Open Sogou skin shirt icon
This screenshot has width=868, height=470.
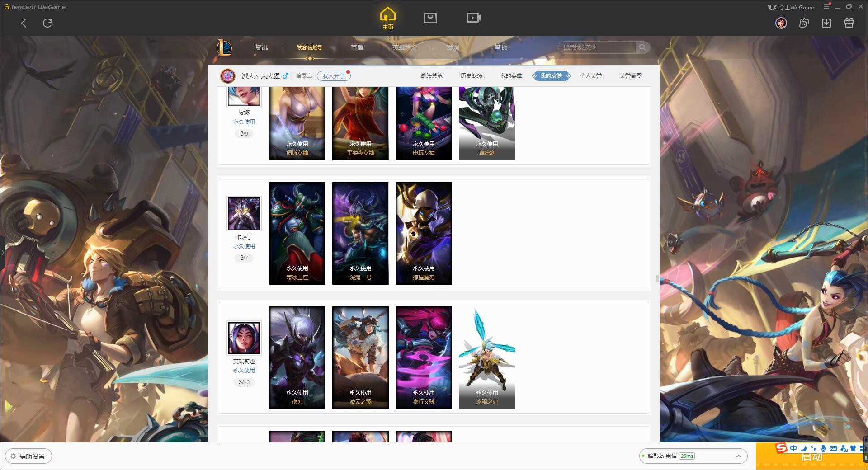click(853, 448)
